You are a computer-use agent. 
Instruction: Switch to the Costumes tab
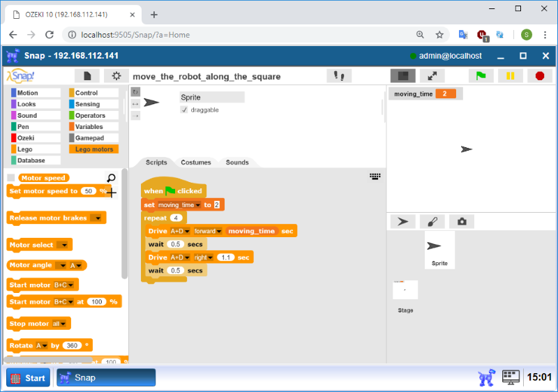pyautogui.click(x=196, y=163)
